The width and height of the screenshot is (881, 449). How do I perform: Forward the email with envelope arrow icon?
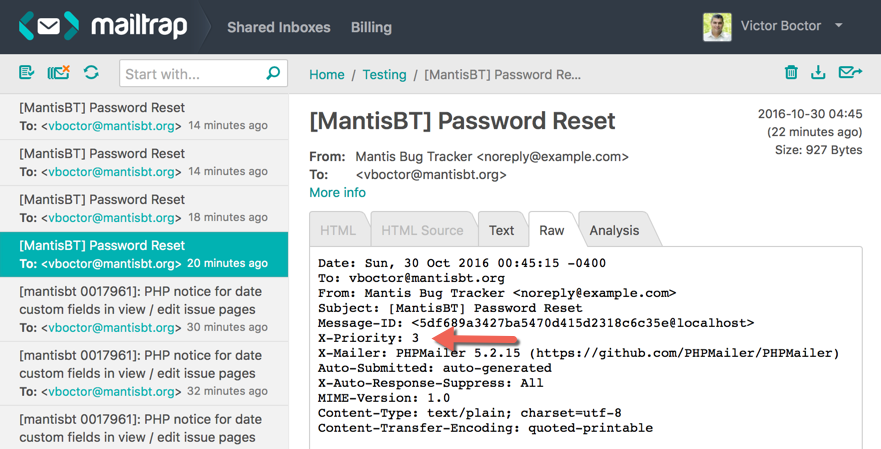(850, 73)
